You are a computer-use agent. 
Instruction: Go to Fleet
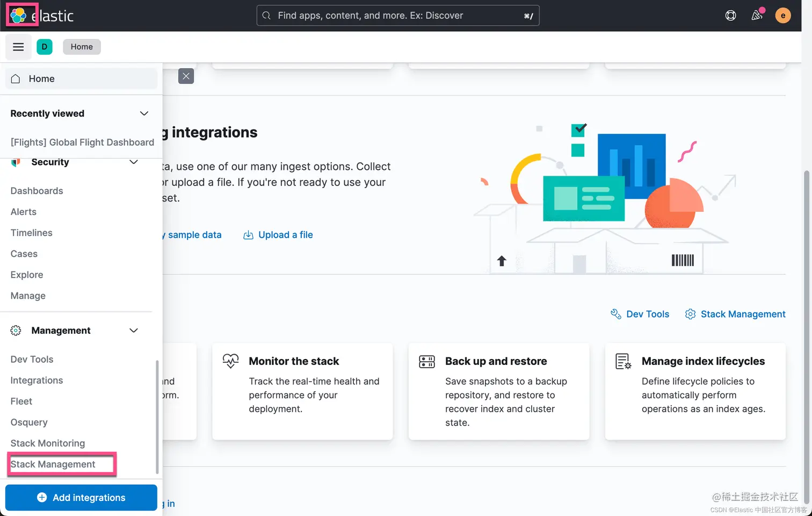point(21,401)
